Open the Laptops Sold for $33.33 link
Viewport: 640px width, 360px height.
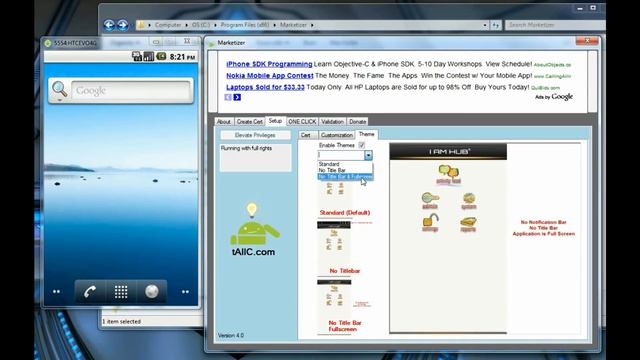(x=265, y=87)
